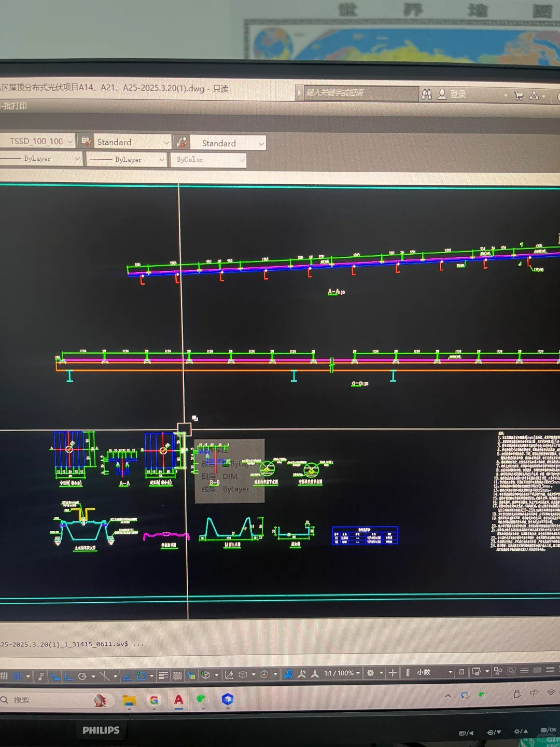Expand the system tray hidden icons chevron
The image size is (560, 747).
coord(448,696)
